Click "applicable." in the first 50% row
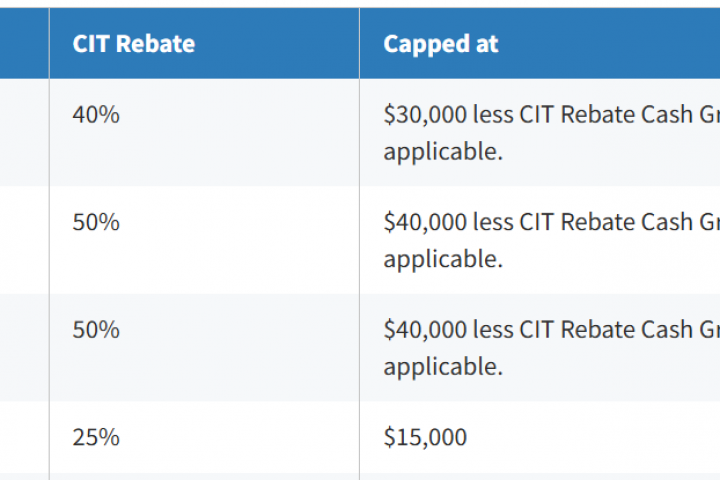Viewport: 720px width, 480px height. point(442,258)
